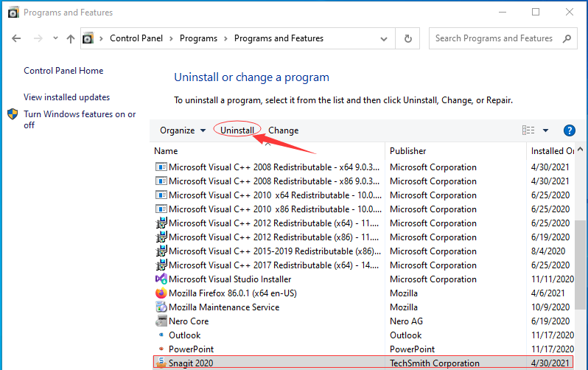Go back with the back arrow
Image resolution: width=588 pixels, height=370 pixels.
pos(16,38)
